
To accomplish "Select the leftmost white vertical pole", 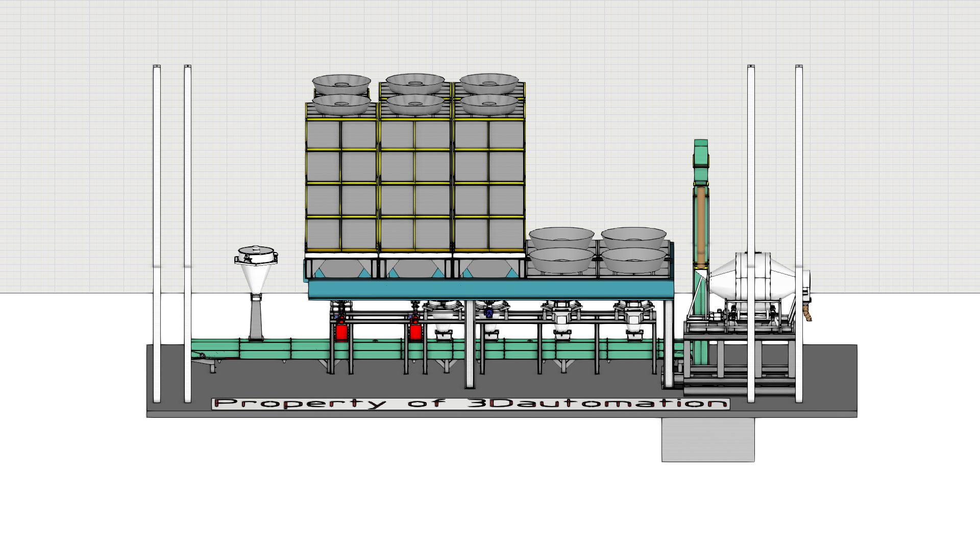I will pos(157,234).
